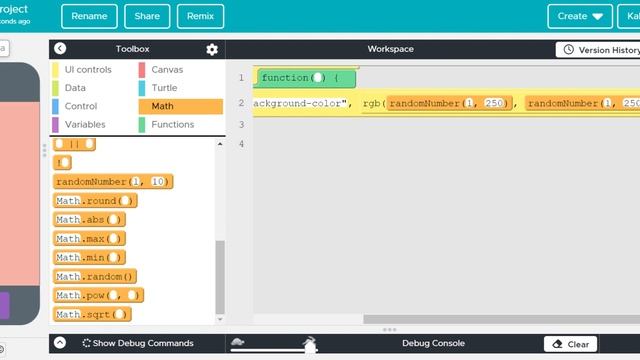Click the Math.min block
This screenshot has height=360, width=640.
pyautogui.click(x=89, y=258)
